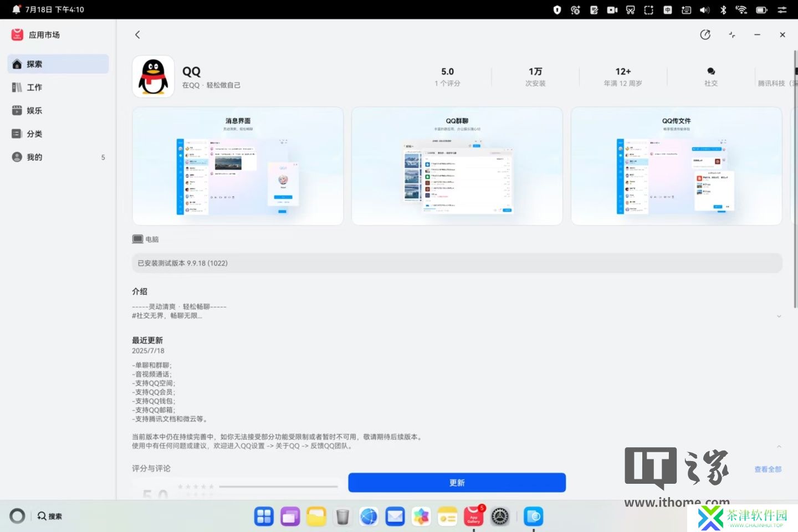Click the 5.0 rating stat
Viewport: 798px width, 532px height.
click(447, 76)
